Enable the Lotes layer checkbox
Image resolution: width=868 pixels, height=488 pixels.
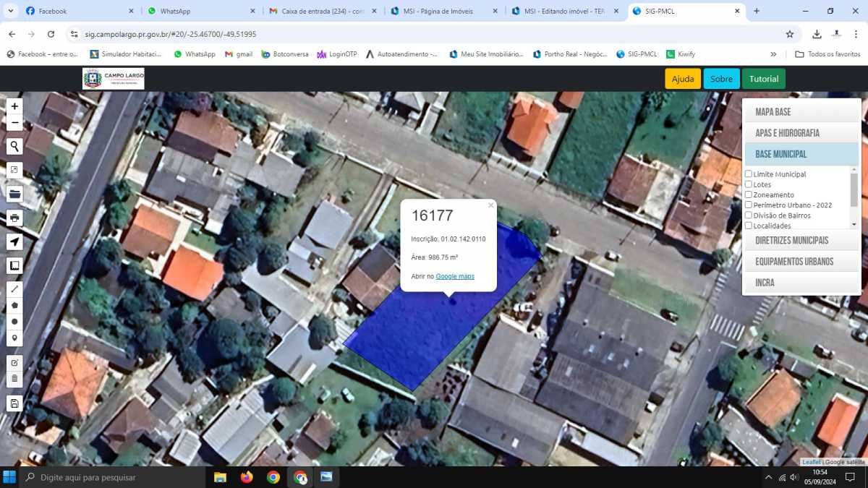coord(749,184)
